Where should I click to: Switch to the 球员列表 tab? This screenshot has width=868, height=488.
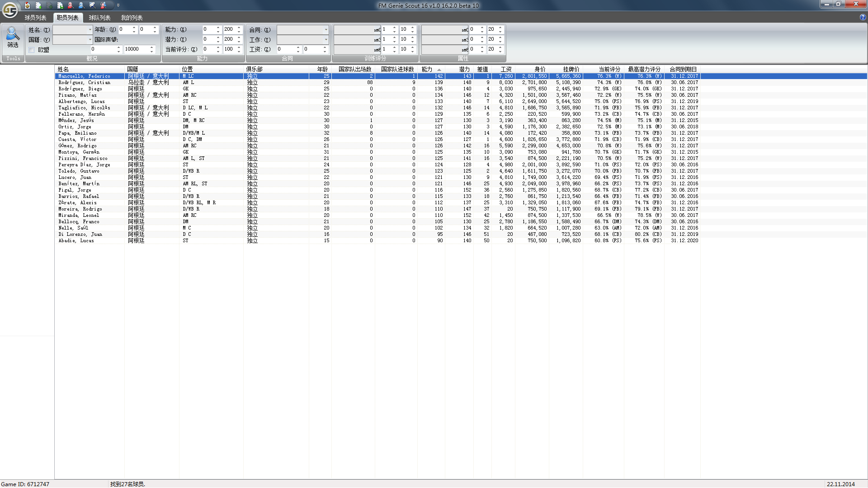[35, 18]
